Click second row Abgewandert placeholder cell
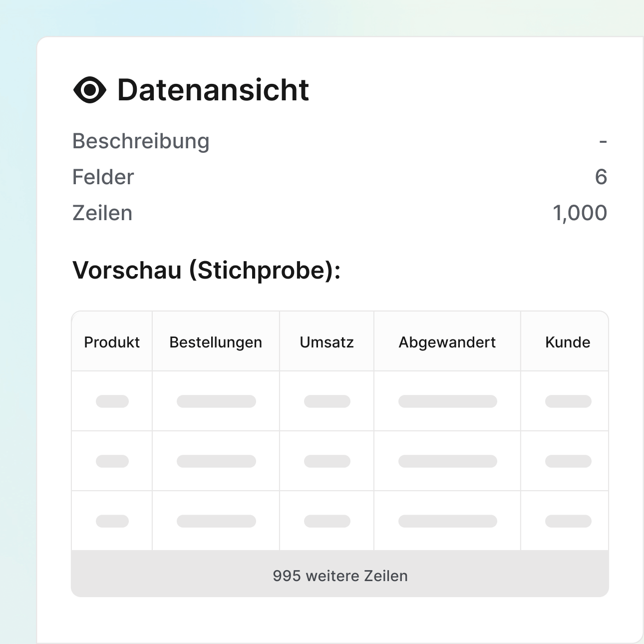Screen dimensions: 644x644 click(447, 461)
